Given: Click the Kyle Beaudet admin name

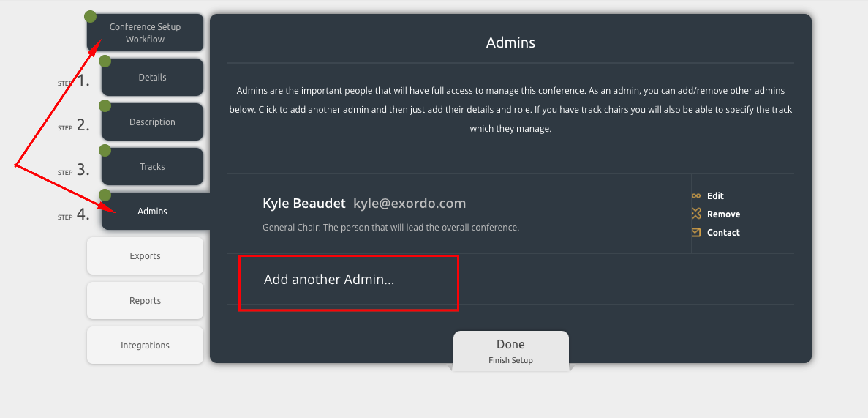Looking at the screenshot, I should click(303, 204).
